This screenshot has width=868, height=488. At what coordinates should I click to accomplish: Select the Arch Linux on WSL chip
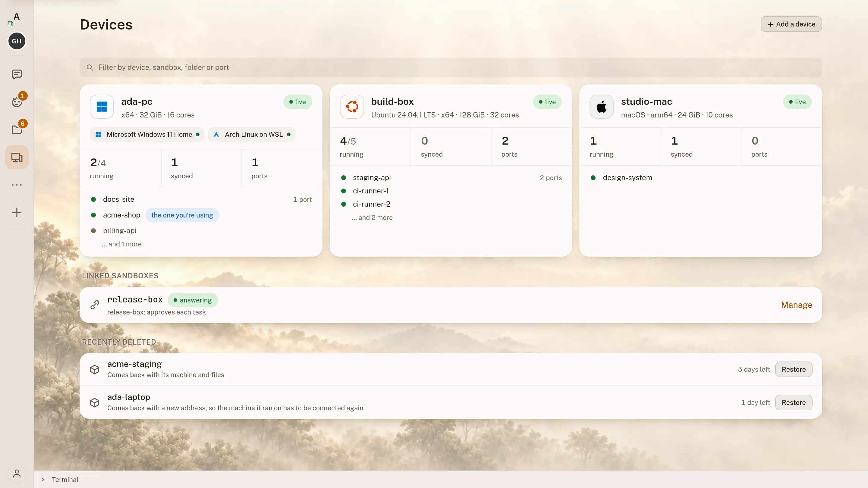click(x=252, y=134)
